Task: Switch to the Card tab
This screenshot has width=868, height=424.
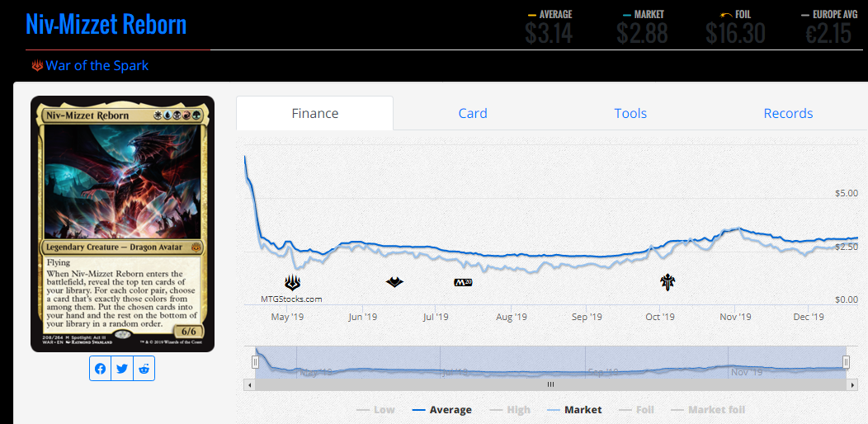Action: 473,114
